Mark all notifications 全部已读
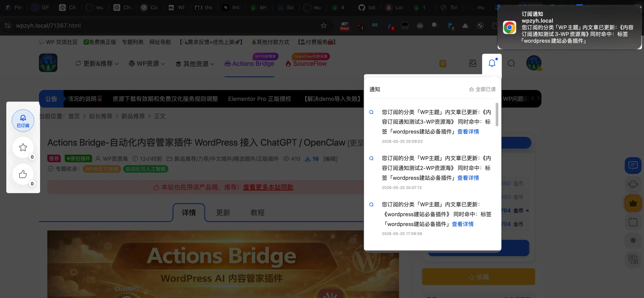Screen dimensions: 644x298 [482, 89]
